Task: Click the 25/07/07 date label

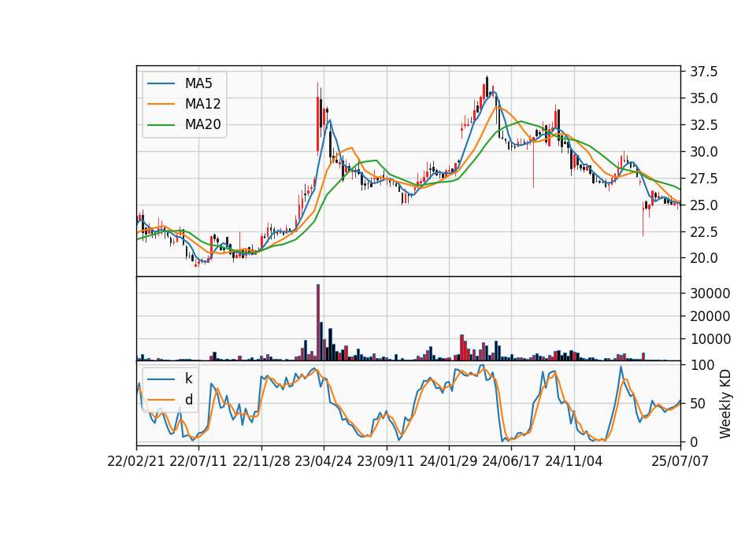Action: pos(680,461)
